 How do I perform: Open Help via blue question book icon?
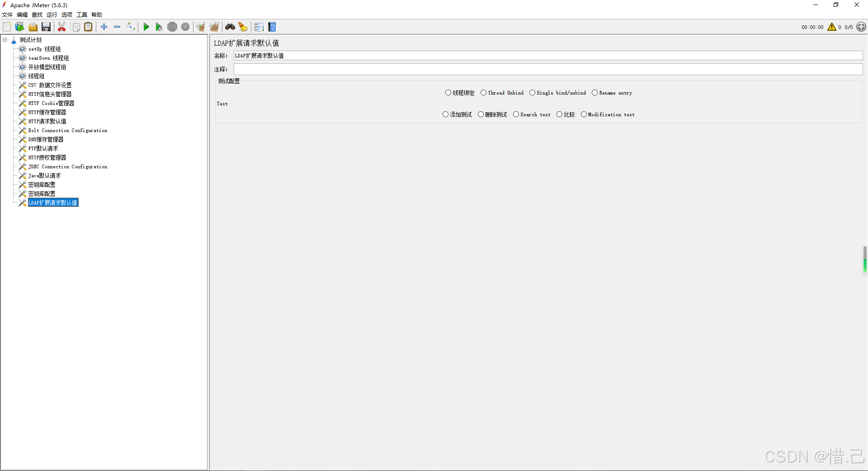tap(272, 27)
